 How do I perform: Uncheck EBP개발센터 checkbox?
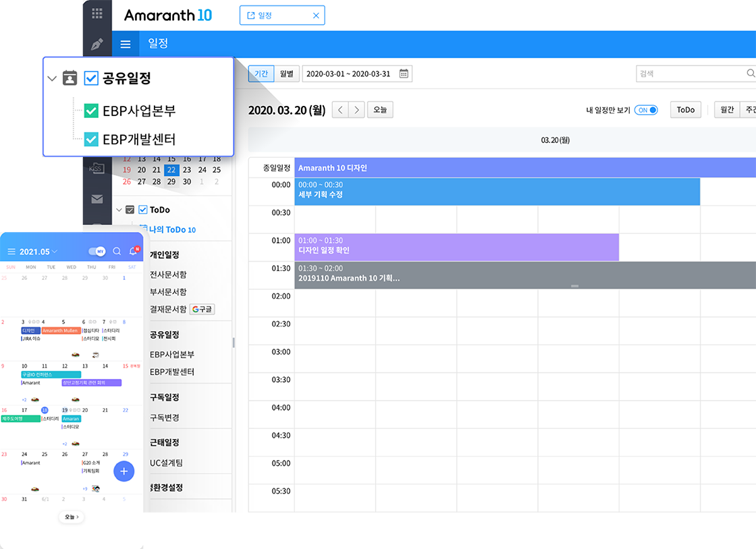coord(91,139)
